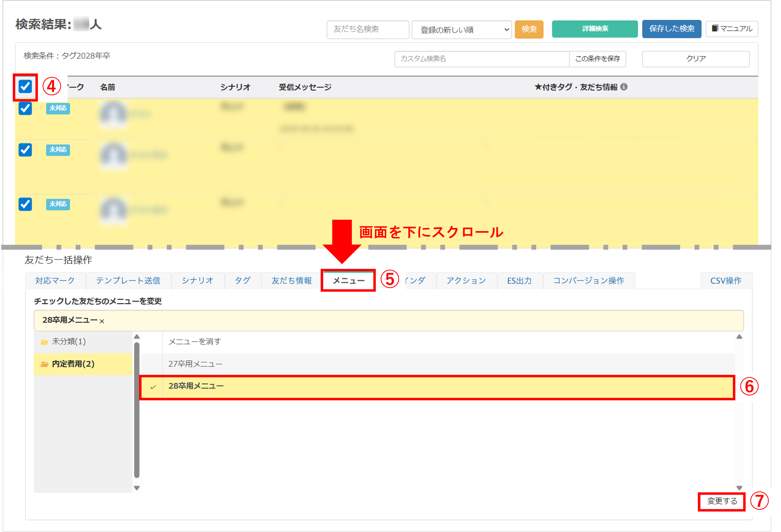The width and height of the screenshot is (781, 532).
Task: Toggle the select-all header checkbox
Action: [x=25, y=87]
